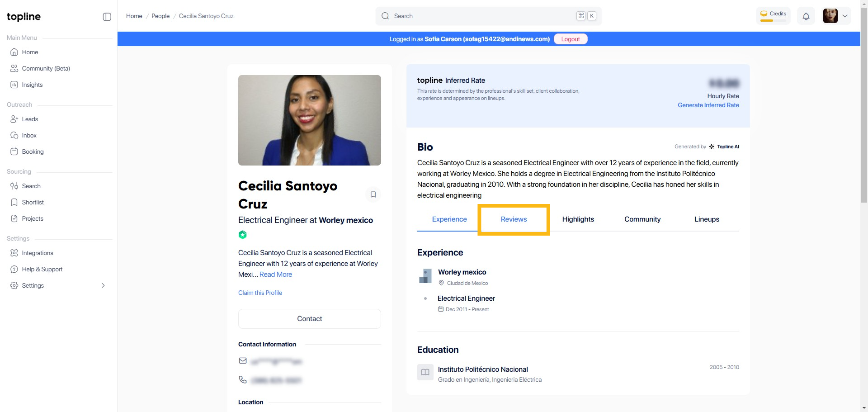The width and height of the screenshot is (868, 412).
Task: Open Booking in the sidebar
Action: (x=33, y=152)
